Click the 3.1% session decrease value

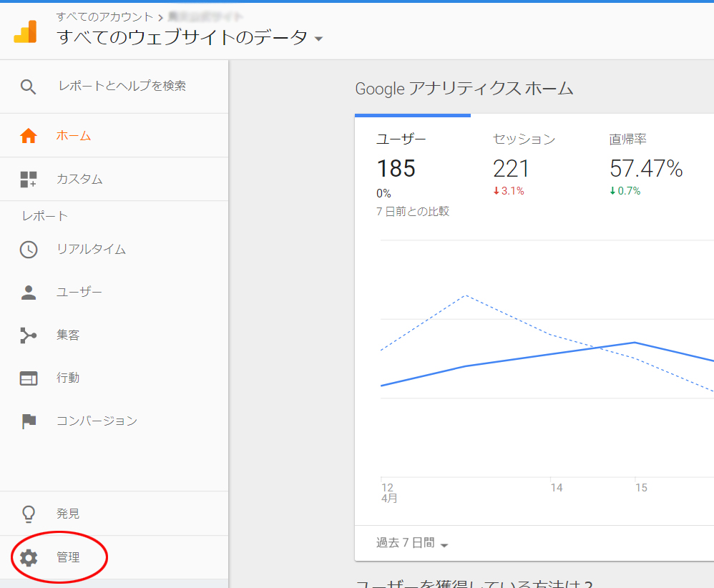pos(509,191)
